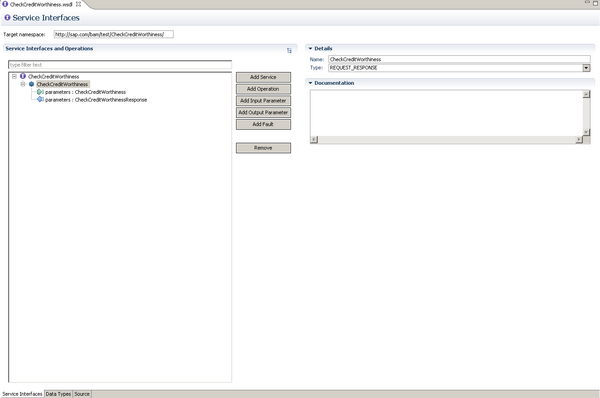Open the REQUEST_RESPONSE type combo box
The height and width of the screenshot is (398, 600).
(x=459, y=68)
